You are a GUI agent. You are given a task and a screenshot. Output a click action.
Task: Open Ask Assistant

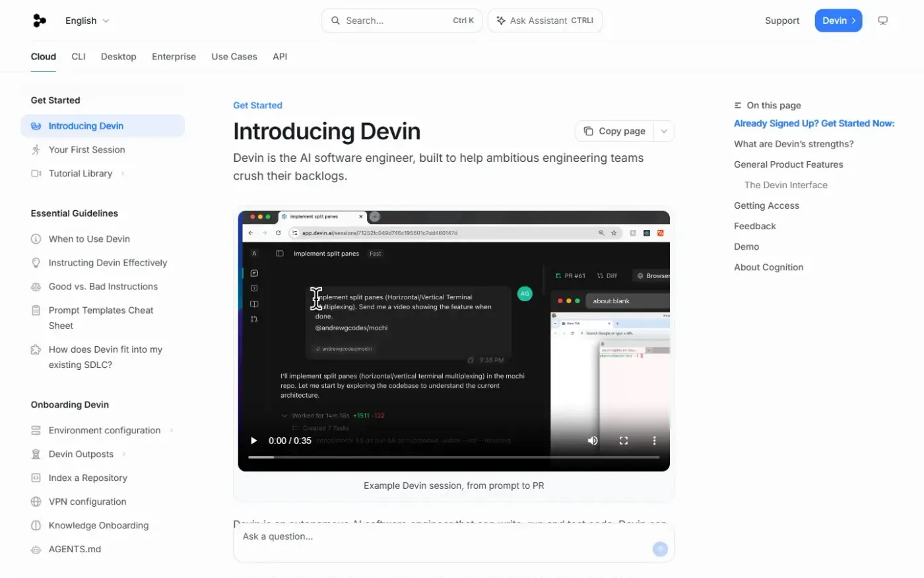point(545,20)
